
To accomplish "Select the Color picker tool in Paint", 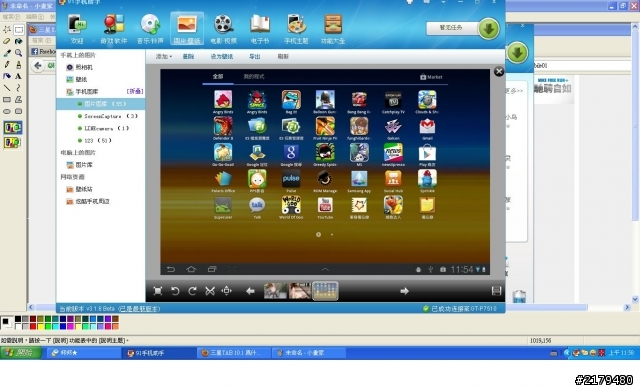I will (7, 53).
